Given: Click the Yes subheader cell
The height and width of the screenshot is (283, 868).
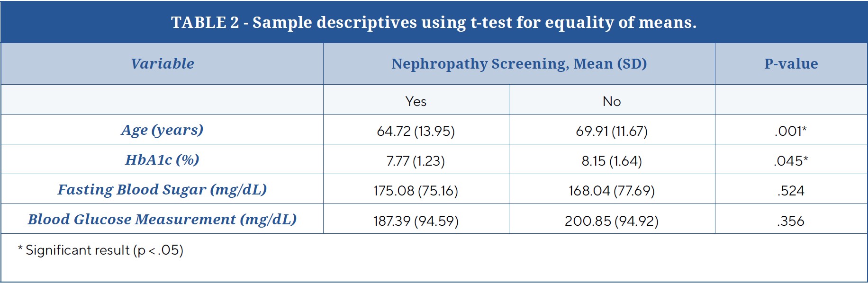Looking at the screenshot, I should click(416, 101).
